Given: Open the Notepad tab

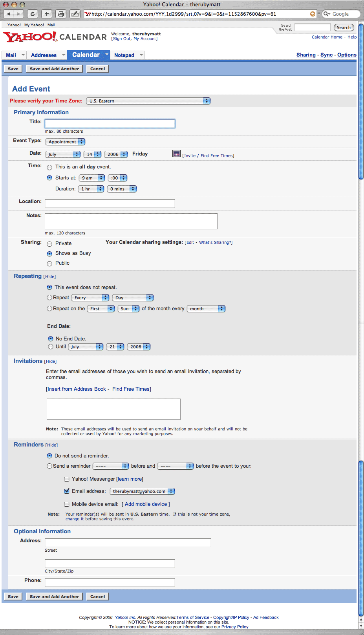Looking at the screenshot, I should (124, 55).
